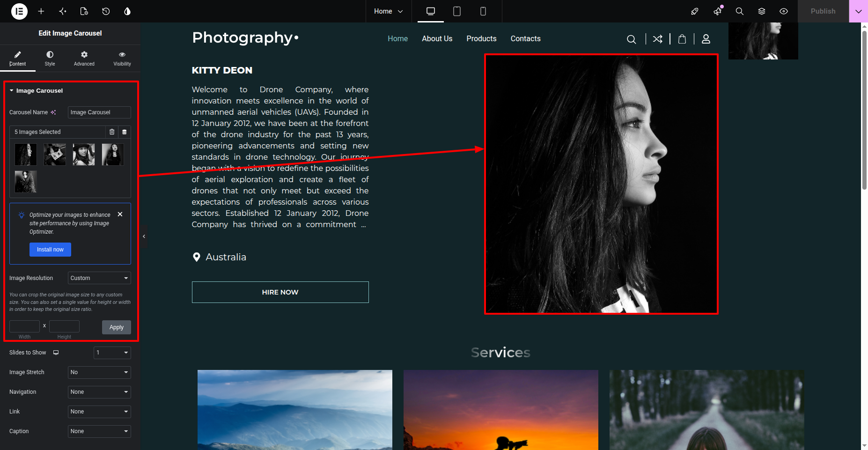Toggle preview changes eye icon

tap(784, 11)
